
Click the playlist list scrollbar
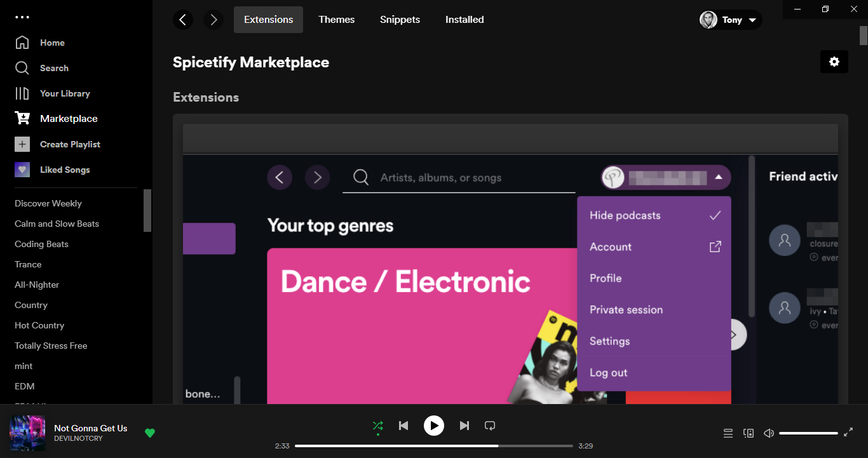point(147,211)
